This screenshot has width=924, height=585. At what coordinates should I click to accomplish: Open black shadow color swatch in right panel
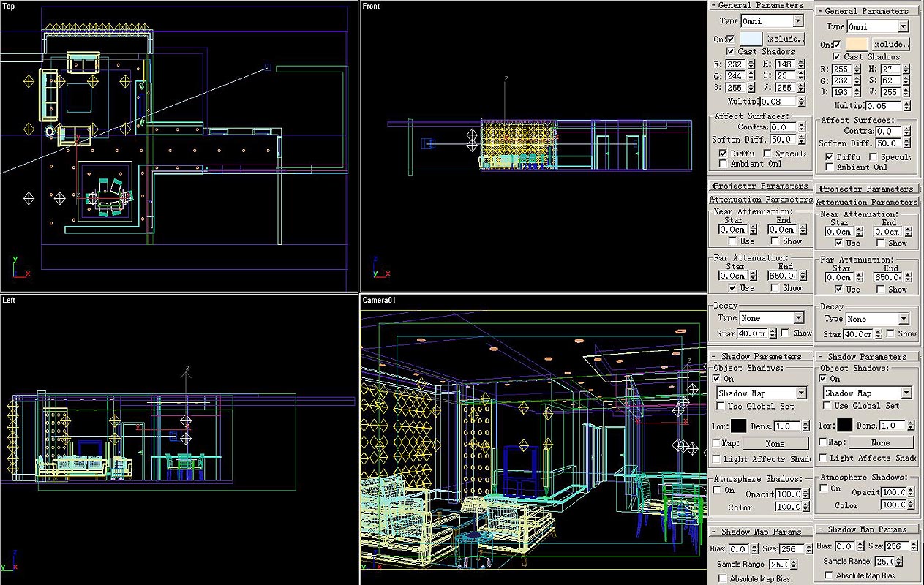pos(845,425)
